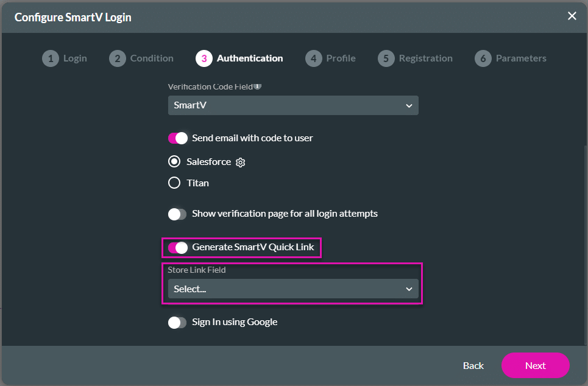588x386 pixels.
Task: Click the Store Link Field chevron arrow
Action: (x=409, y=289)
